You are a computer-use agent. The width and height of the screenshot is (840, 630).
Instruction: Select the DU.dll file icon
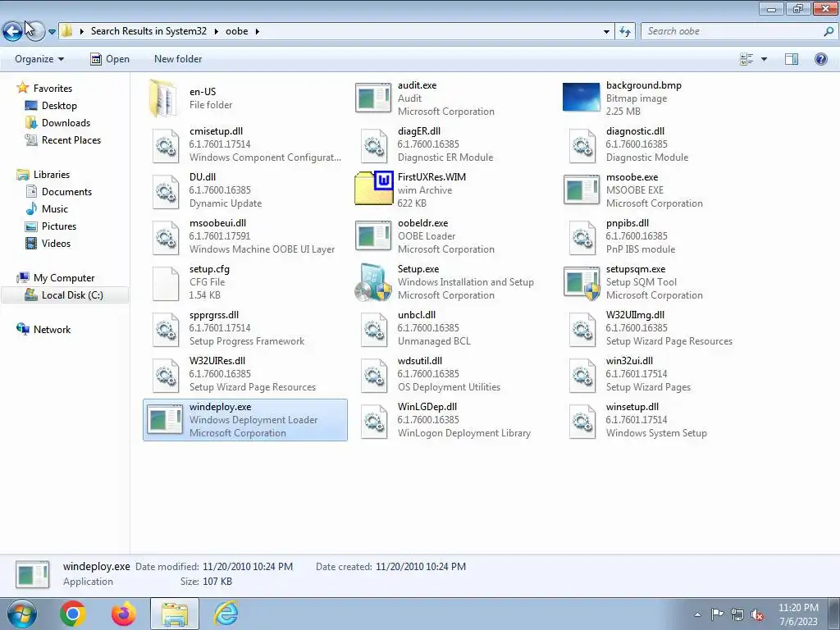click(166, 192)
